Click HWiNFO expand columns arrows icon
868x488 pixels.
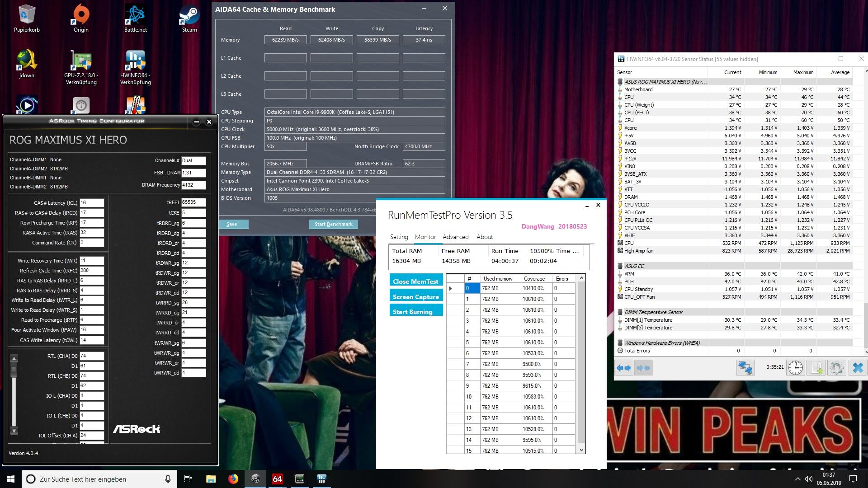[x=624, y=368]
